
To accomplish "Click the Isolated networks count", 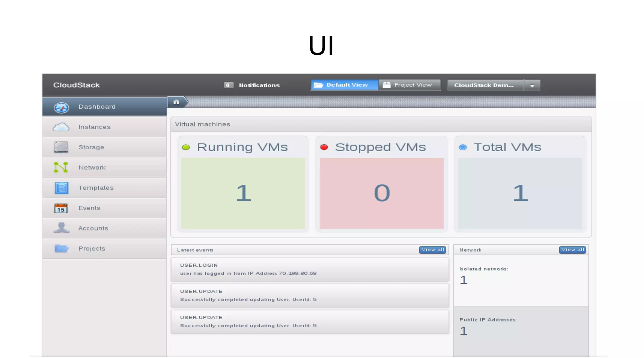I will click(x=464, y=280).
